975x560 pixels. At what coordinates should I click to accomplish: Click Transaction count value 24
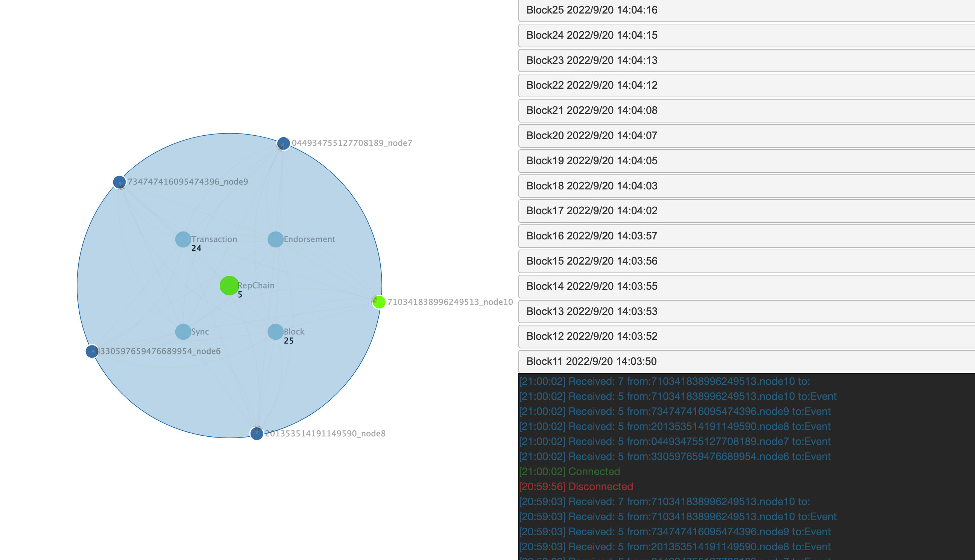(196, 248)
